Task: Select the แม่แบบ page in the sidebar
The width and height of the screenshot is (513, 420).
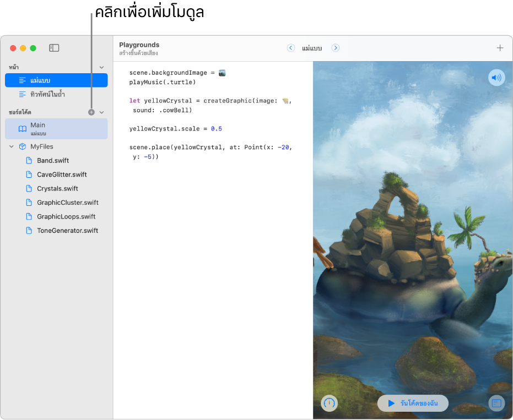Action: click(x=56, y=80)
